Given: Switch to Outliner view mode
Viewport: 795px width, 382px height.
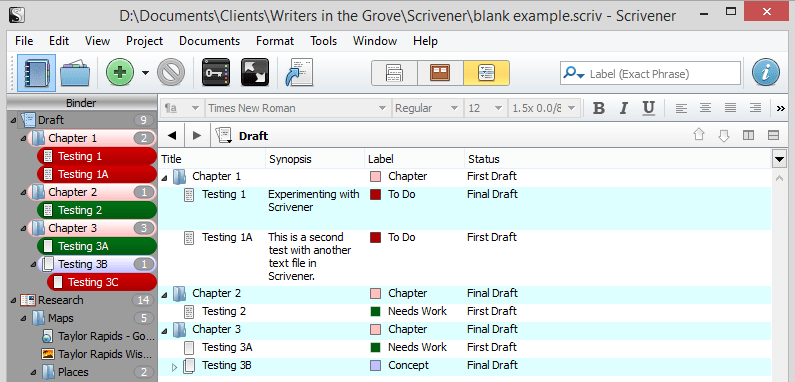Looking at the screenshot, I should pyautogui.click(x=486, y=74).
